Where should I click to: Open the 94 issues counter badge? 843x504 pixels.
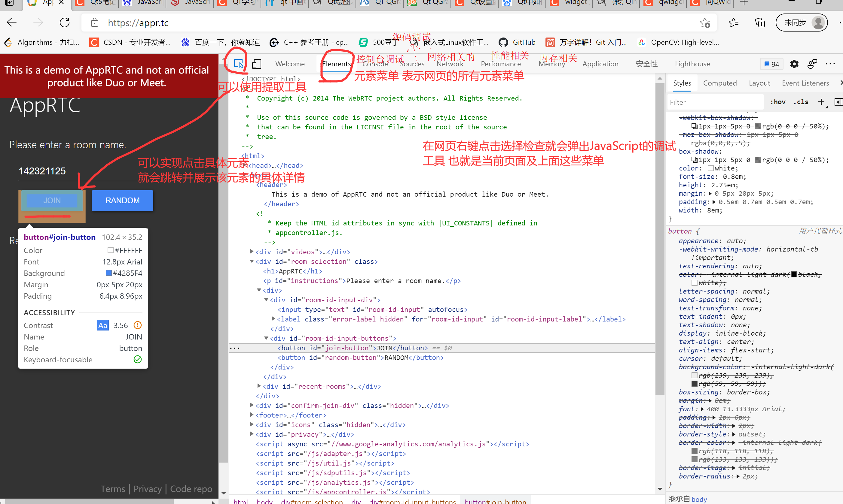(x=771, y=64)
